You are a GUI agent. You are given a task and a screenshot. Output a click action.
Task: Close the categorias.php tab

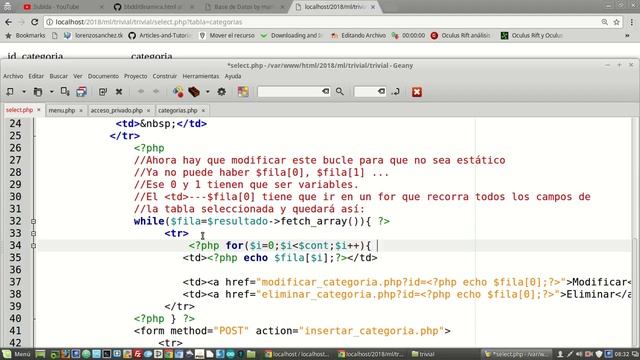[x=203, y=110]
